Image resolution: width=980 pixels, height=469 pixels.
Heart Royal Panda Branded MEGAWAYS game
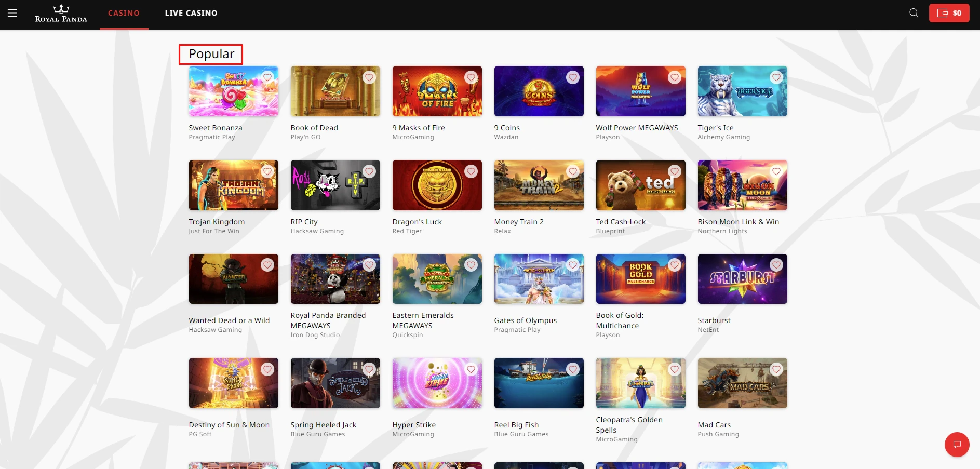(369, 265)
